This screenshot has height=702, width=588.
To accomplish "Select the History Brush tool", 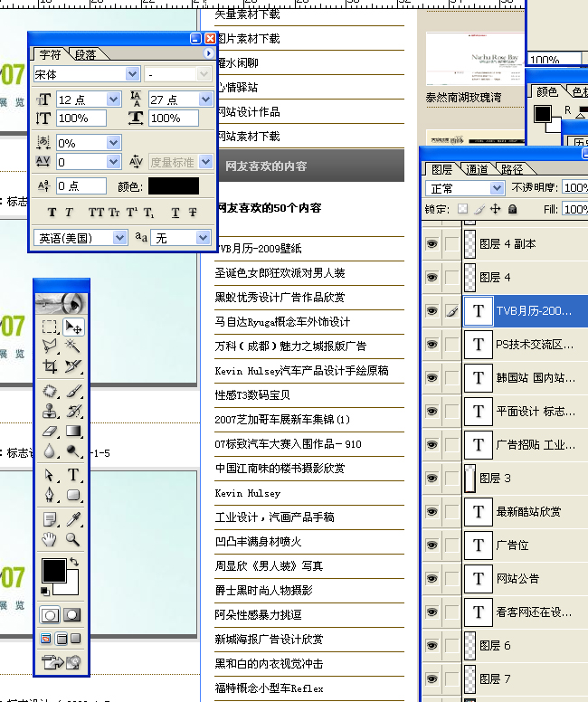I will point(73,411).
